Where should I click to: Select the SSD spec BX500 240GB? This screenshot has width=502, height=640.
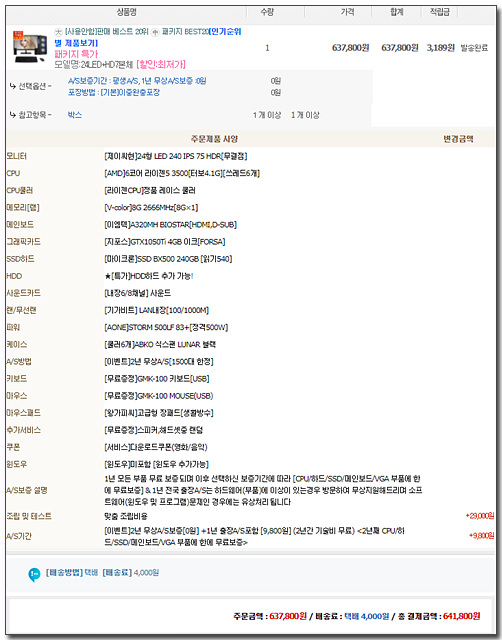point(168,259)
